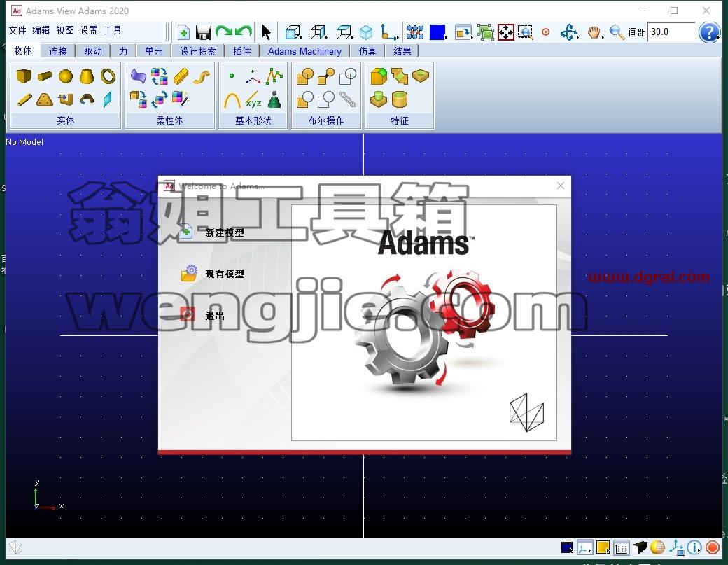This screenshot has height=565, width=728.
Task: Create a rigid body box solid
Action: [x=23, y=76]
